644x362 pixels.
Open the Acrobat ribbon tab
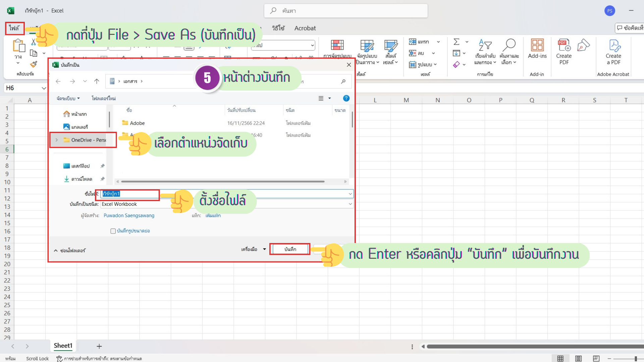(x=305, y=28)
